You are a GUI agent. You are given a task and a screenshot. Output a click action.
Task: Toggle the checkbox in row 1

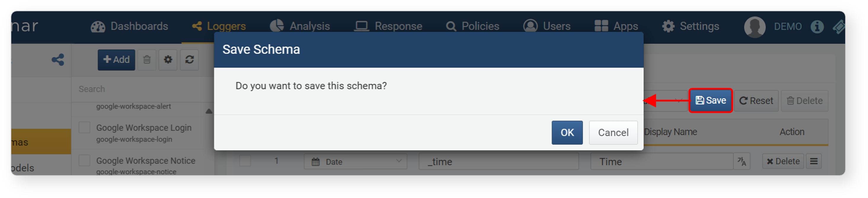tap(245, 161)
